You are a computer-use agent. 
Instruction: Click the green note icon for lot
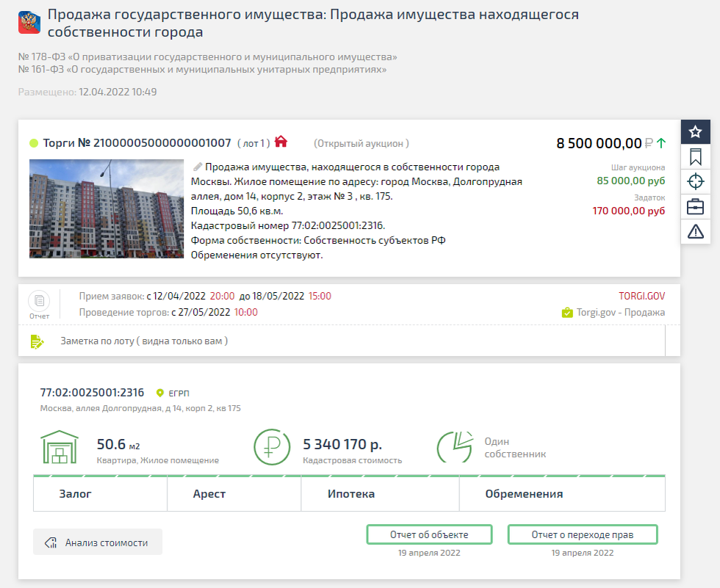(37, 341)
